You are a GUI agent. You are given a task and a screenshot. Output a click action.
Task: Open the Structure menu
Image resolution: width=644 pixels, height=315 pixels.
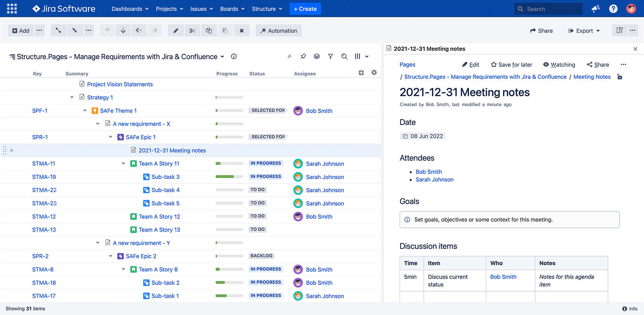point(267,9)
